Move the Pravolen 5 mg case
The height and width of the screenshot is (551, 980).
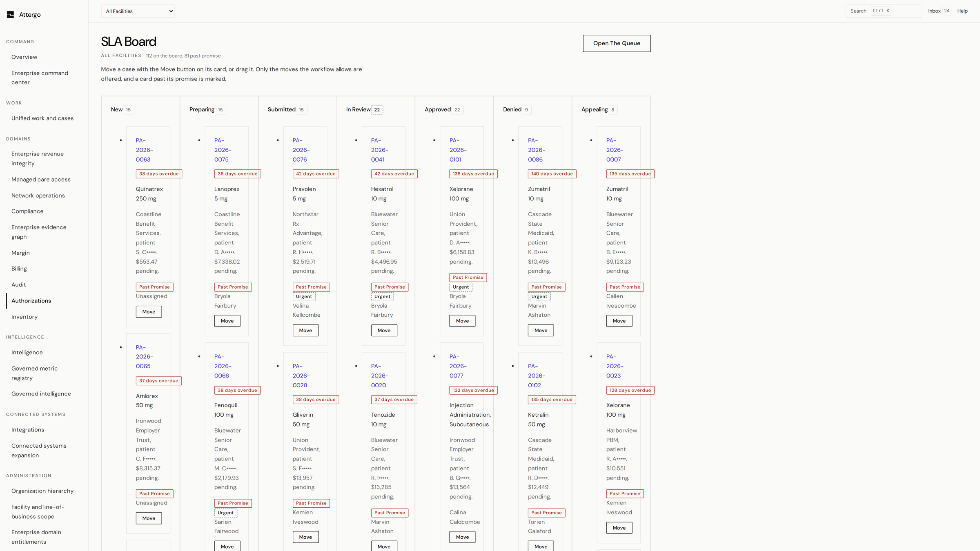coord(305,331)
